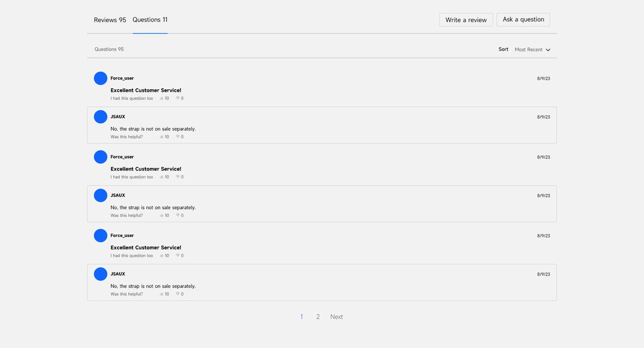644x348 pixels.
Task: Click the first "Excellent Customer Service!" question title
Action: (x=146, y=90)
